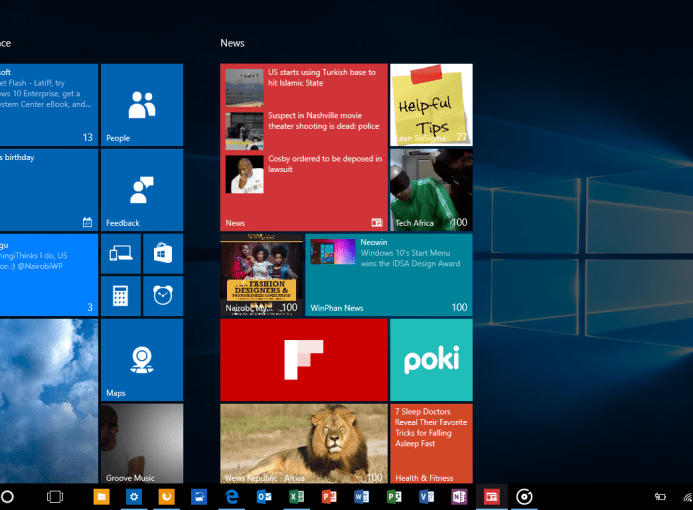Click the Task View taskbar button
This screenshot has height=510, width=693.
[x=55, y=496]
